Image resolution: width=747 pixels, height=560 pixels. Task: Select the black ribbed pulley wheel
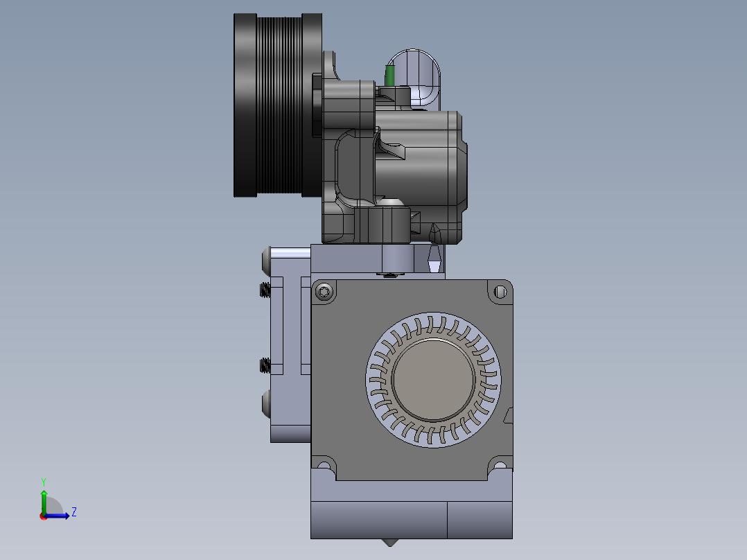pyautogui.click(x=278, y=105)
